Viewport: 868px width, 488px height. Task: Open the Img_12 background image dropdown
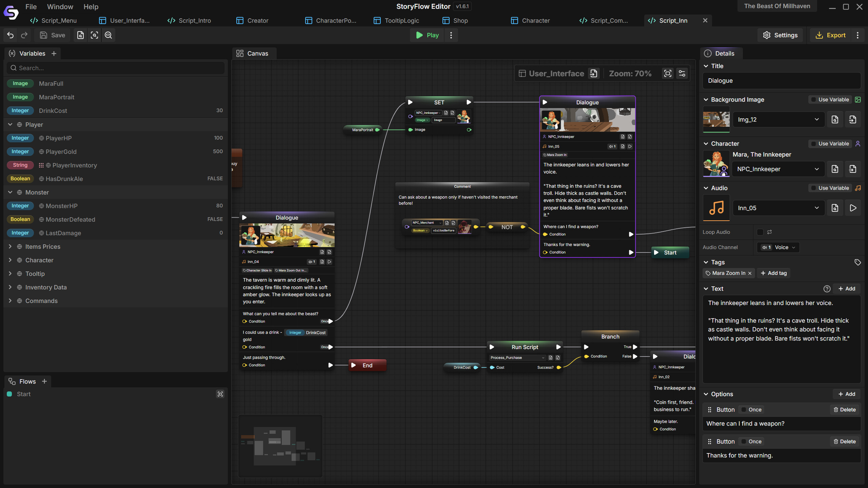click(778, 120)
